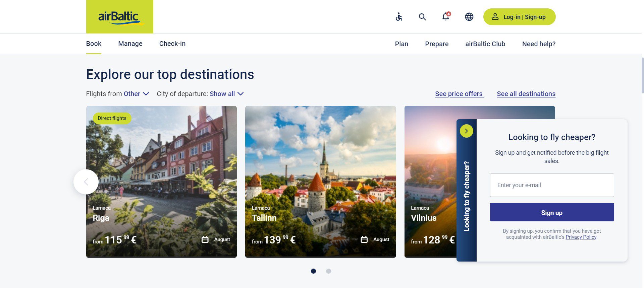Open the airBaltic Club menu
The image size is (644, 288).
pyautogui.click(x=485, y=44)
